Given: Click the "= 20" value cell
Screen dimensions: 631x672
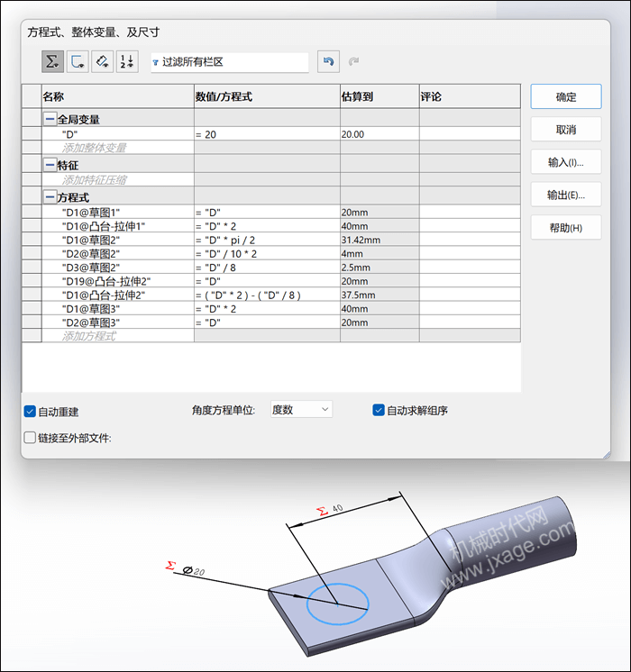Looking at the screenshot, I should pyautogui.click(x=267, y=134).
